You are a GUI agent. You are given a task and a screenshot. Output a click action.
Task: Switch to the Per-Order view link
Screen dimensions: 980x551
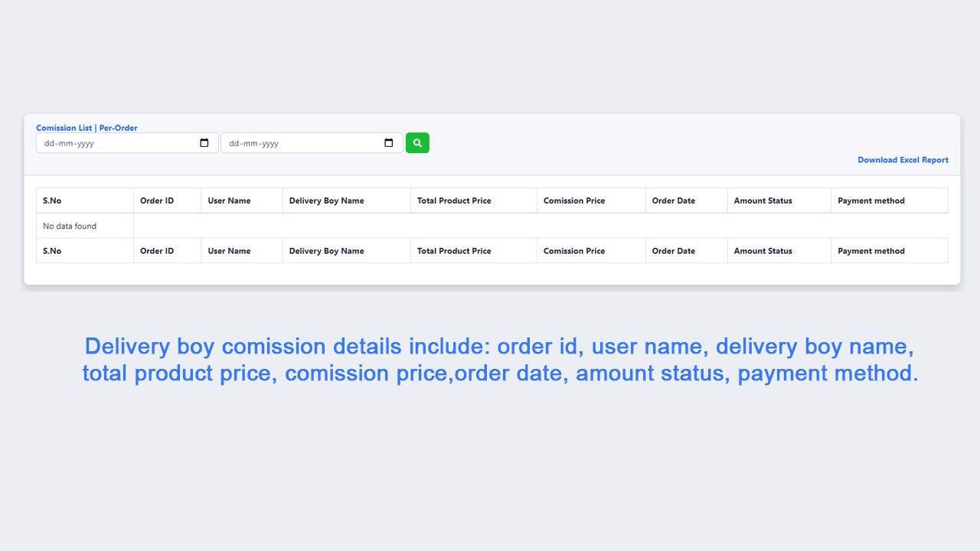(119, 128)
